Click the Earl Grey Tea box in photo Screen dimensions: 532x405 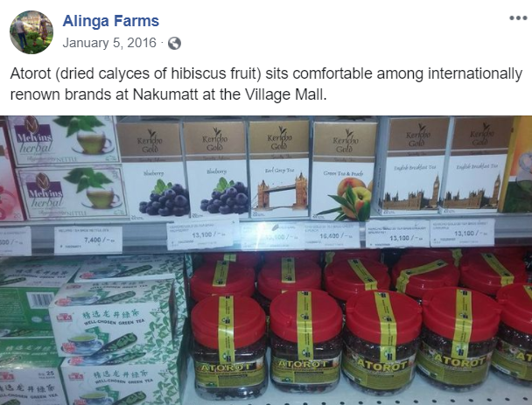(x=279, y=169)
